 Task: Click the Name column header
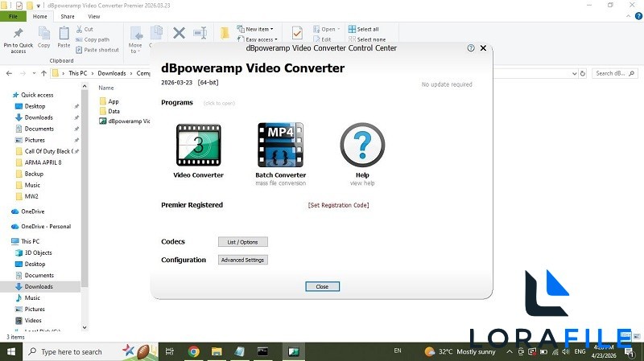(x=106, y=88)
